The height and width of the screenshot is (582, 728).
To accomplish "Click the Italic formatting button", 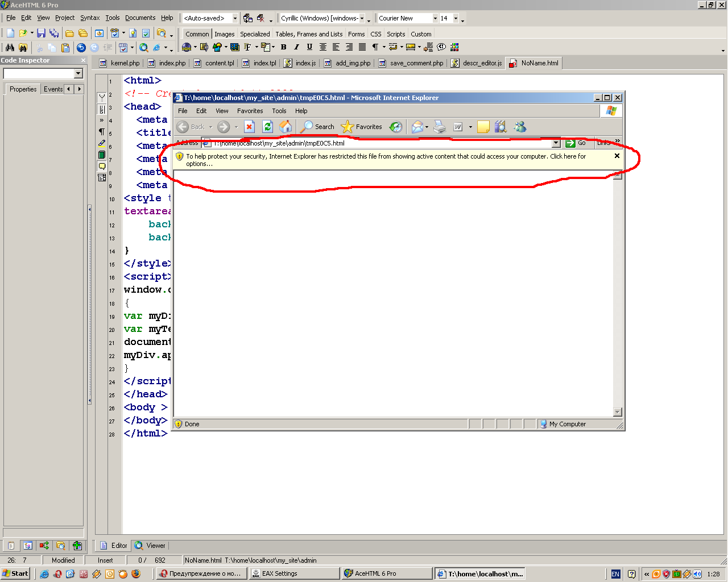I will (x=296, y=47).
